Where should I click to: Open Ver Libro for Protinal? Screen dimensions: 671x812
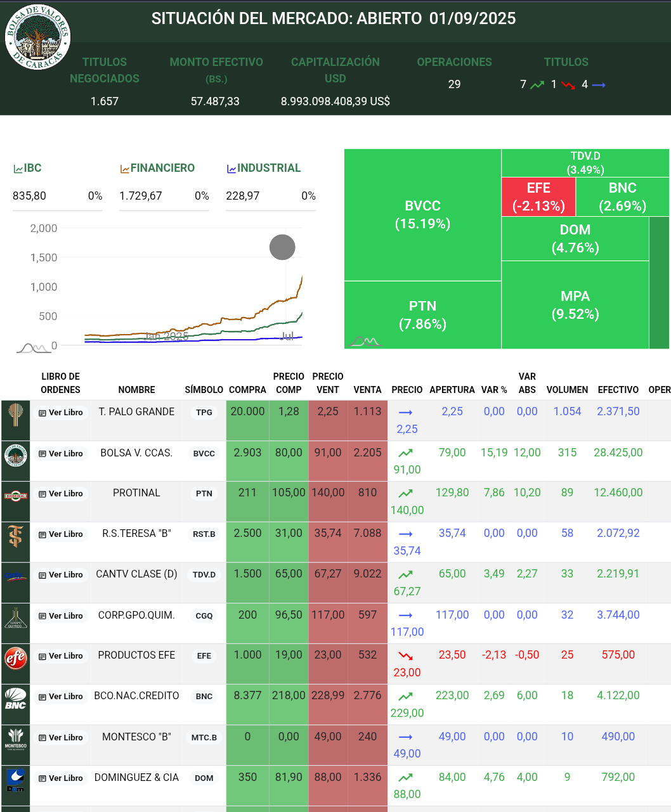[61, 494]
